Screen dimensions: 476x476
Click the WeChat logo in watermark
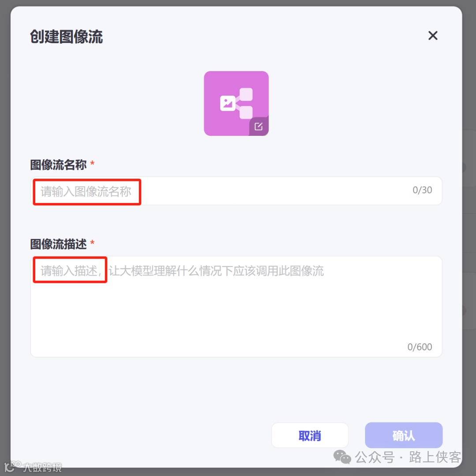(342, 457)
